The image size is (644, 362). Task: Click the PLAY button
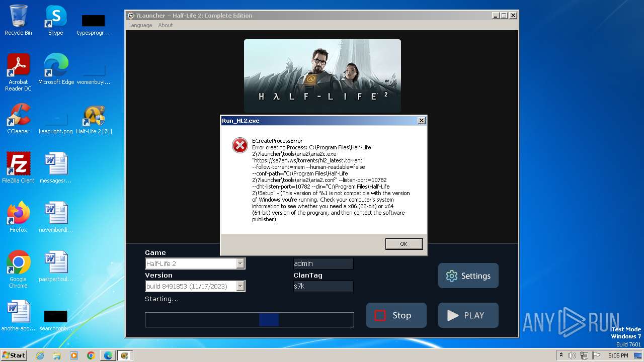468,315
